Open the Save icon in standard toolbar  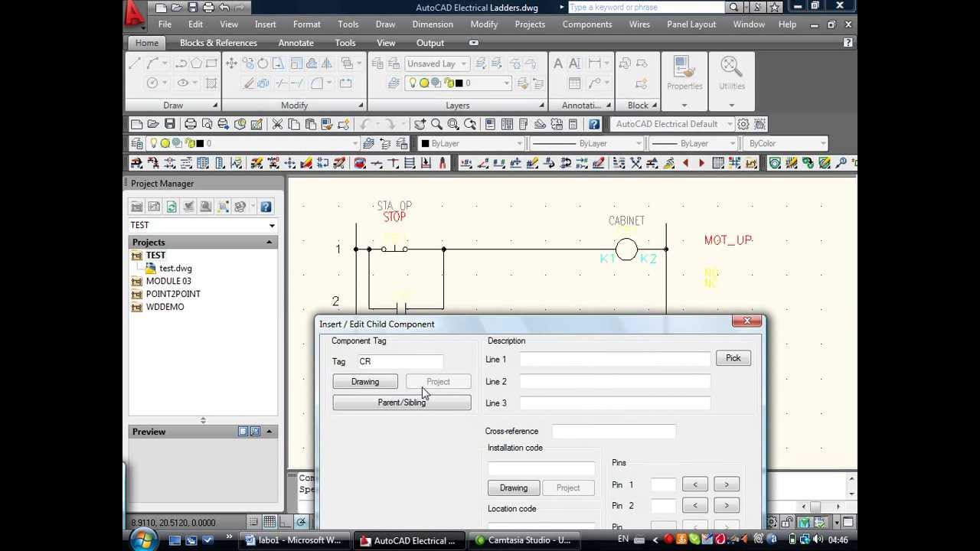click(170, 124)
